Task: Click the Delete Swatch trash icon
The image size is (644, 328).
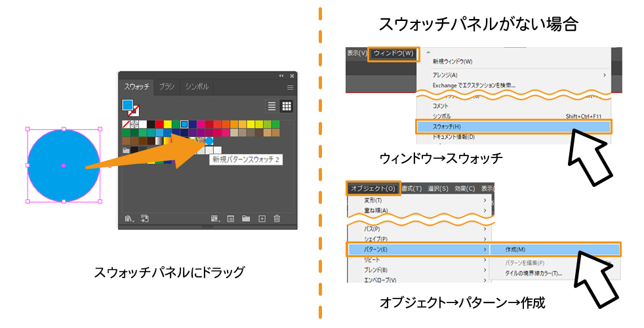Action: click(x=277, y=218)
